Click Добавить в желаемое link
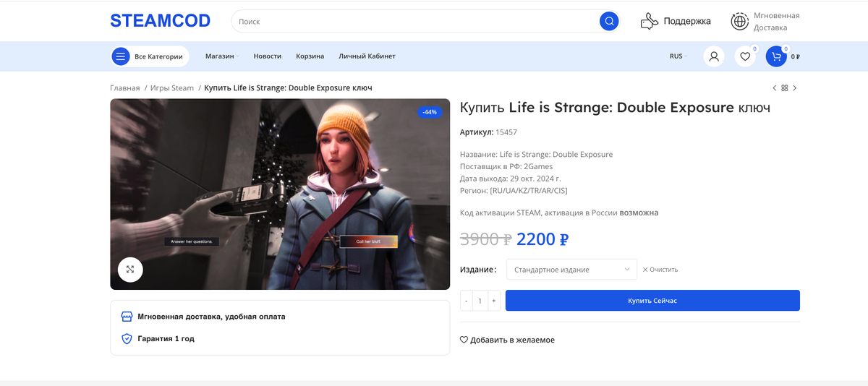The width and height of the screenshot is (868, 386). 508,340
